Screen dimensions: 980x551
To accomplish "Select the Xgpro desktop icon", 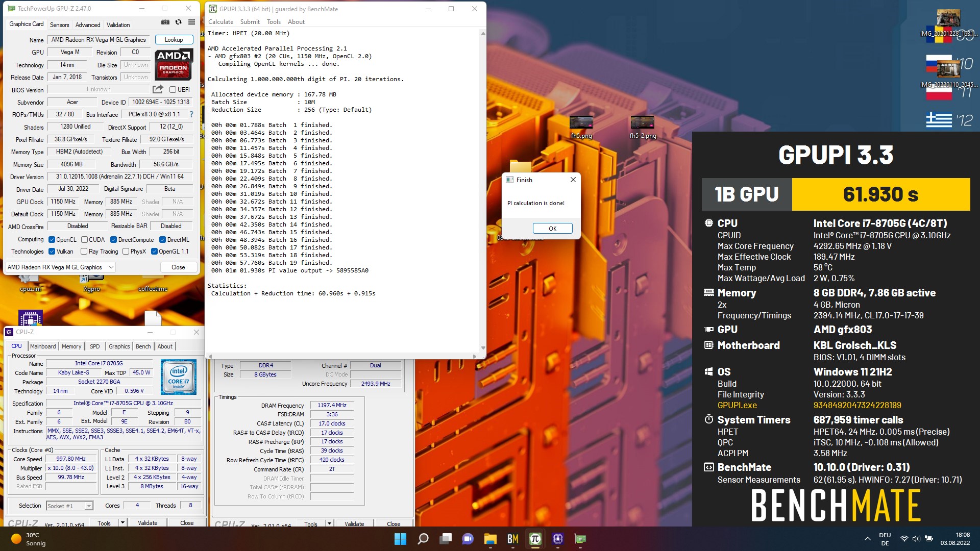I will tap(92, 283).
